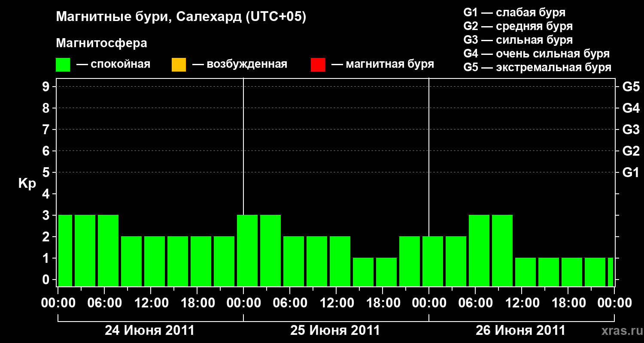Click the 26 Июня 12:00–15:00 Kp 1 bar

tap(526, 272)
